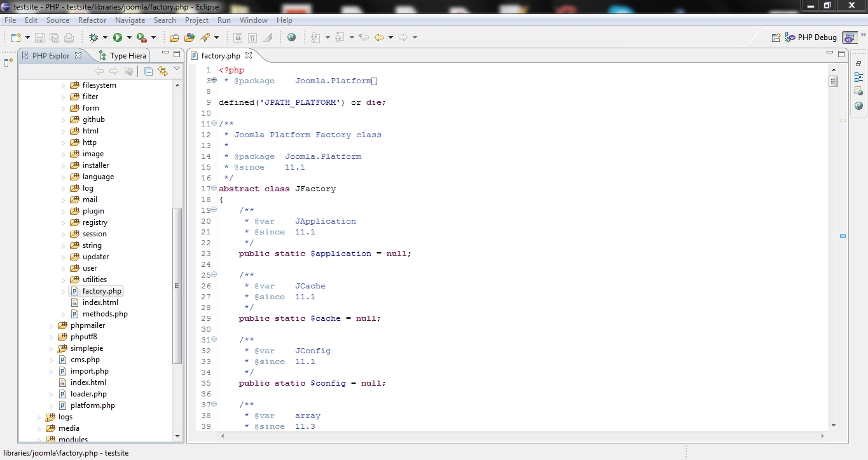
Task: Open the Search dropdown arrow
Action: (x=216, y=37)
